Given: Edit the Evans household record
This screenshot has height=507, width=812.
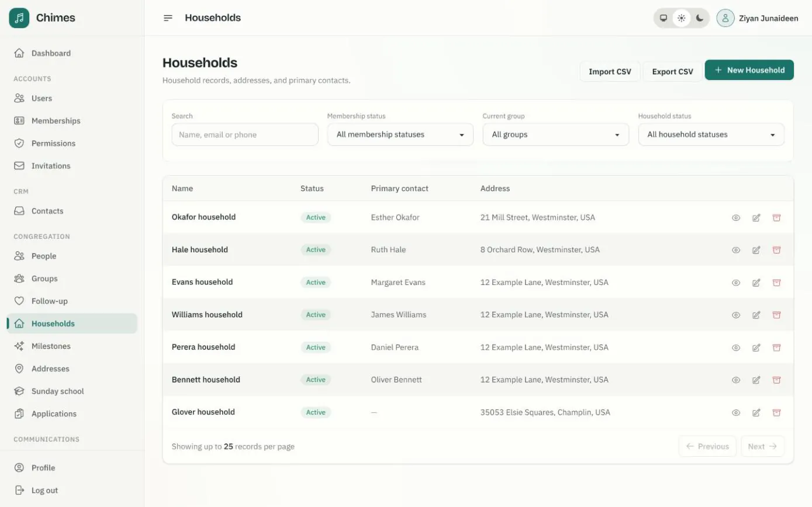Looking at the screenshot, I should pos(756,283).
